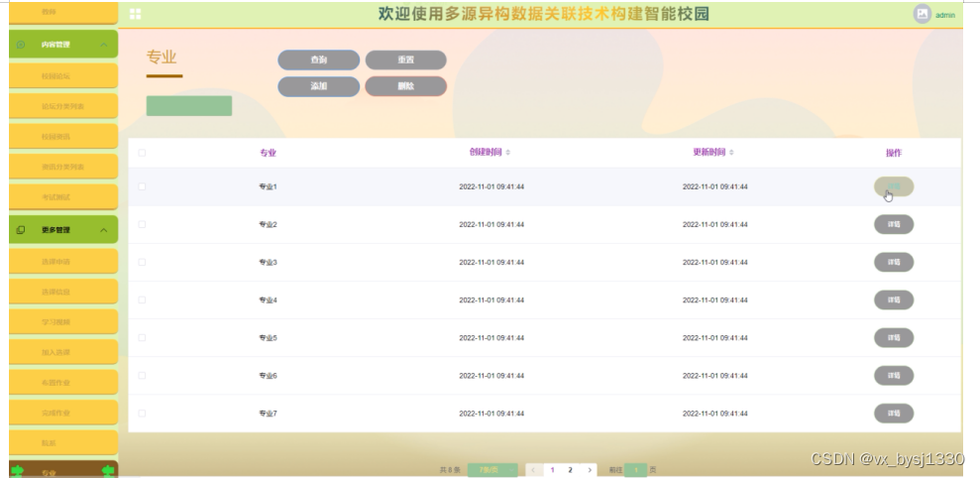The width and height of the screenshot is (980, 478).
Task: Check the checkbox for 专业1 row
Action: coord(142,186)
